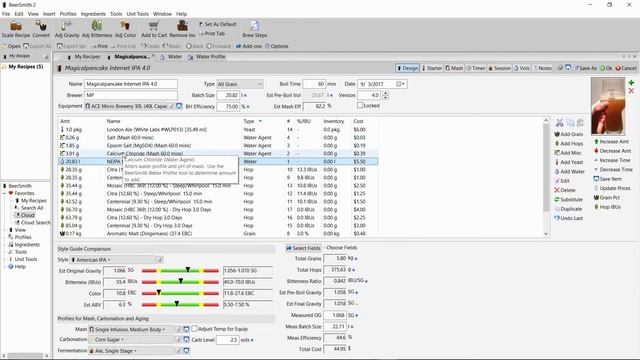This screenshot has height=360, width=640.
Task: Click the Select Fields button
Action: click(303, 248)
